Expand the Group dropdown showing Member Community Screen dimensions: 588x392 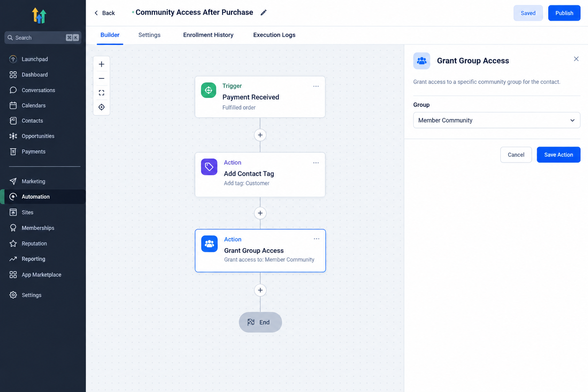(x=497, y=120)
